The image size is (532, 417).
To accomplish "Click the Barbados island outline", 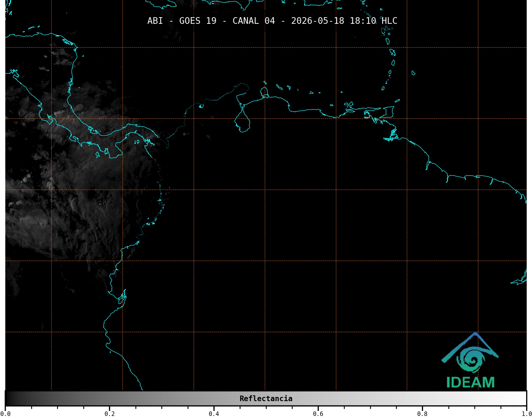I will pyautogui.click(x=413, y=73).
